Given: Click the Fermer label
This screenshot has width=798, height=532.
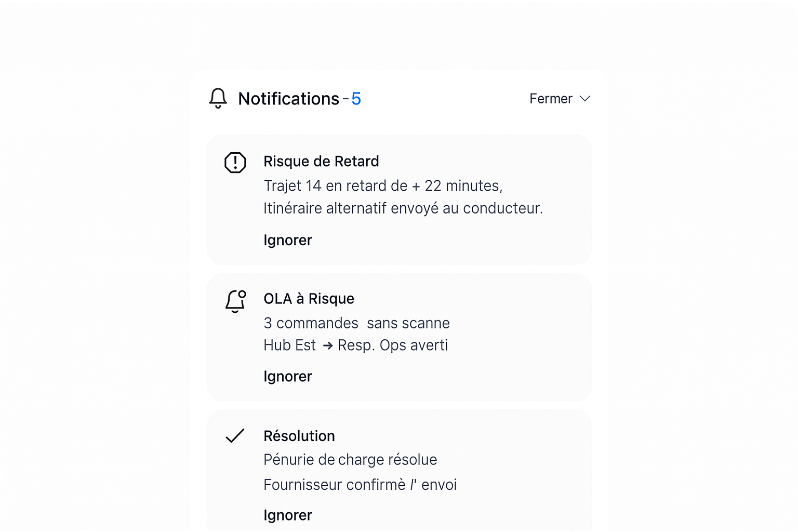Looking at the screenshot, I should point(551,99).
